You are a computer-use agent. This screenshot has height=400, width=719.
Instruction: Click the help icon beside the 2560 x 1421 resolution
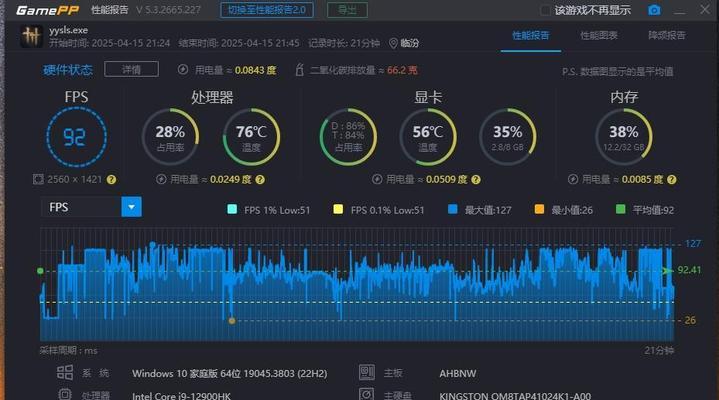pyautogui.click(x=111, y=179)
